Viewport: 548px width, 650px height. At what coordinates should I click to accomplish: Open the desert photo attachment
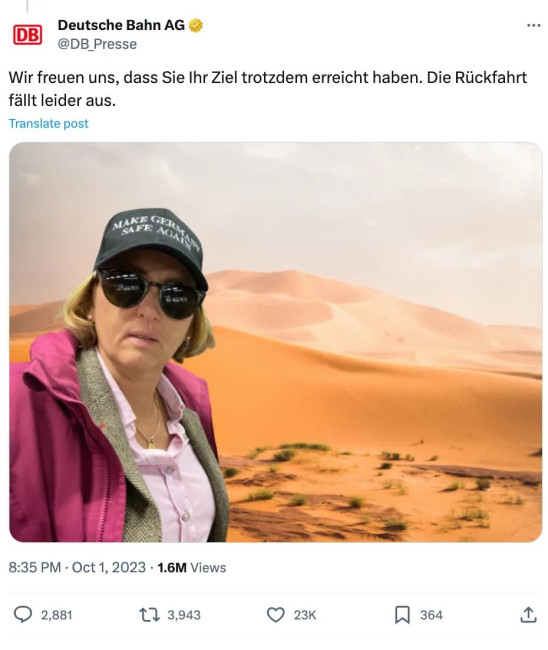pos(276,342)
